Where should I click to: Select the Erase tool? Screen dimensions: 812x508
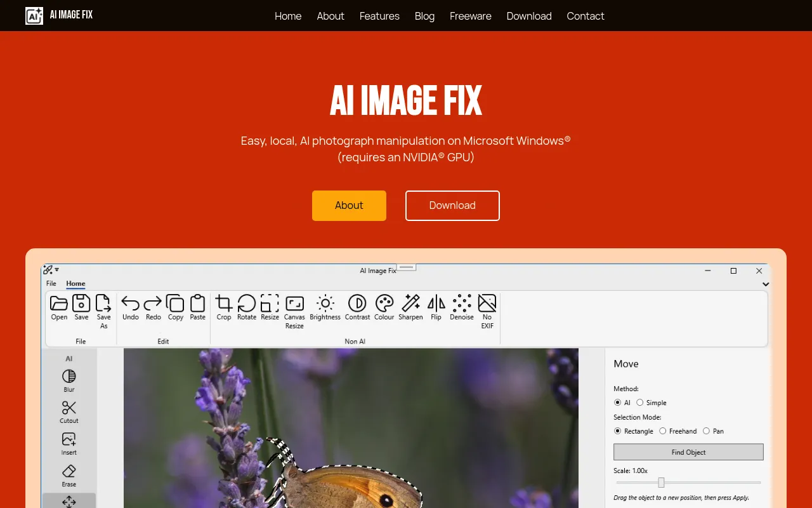point(69,476)
